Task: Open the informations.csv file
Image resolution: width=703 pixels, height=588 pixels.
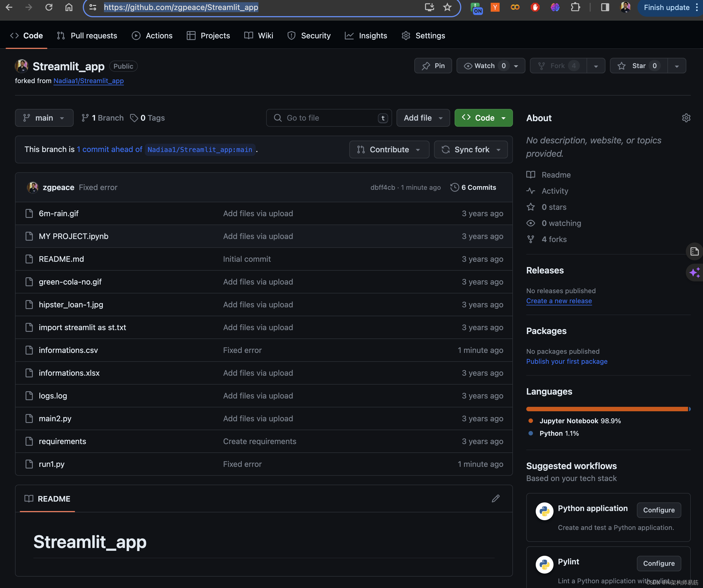Action: 68,350
